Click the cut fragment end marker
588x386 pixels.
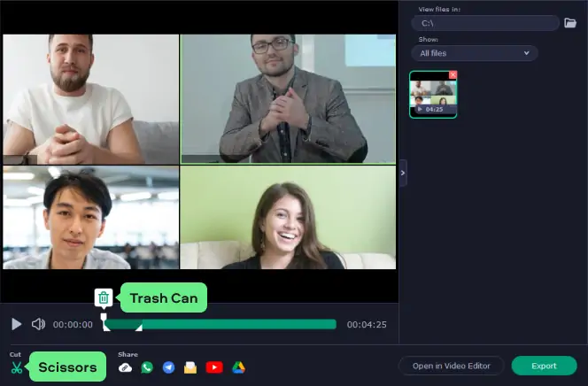pos(139,328)
